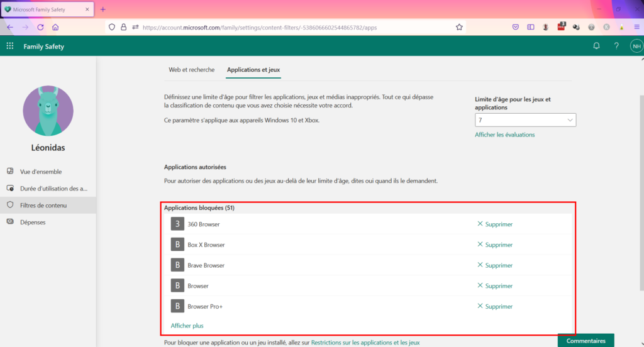Remove Browser Pro+ with Supprimer

495,306
